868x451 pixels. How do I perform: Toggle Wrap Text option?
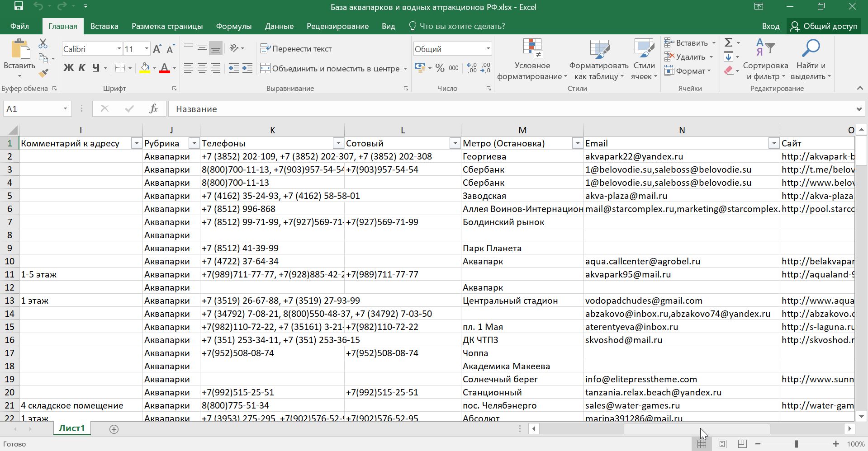click(x=296, y=49)
